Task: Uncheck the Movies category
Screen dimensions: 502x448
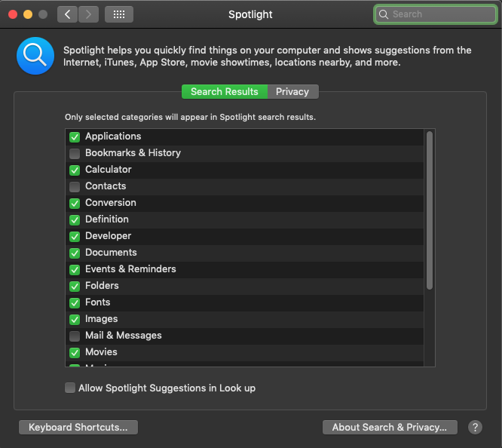Action: pos(75,352)
